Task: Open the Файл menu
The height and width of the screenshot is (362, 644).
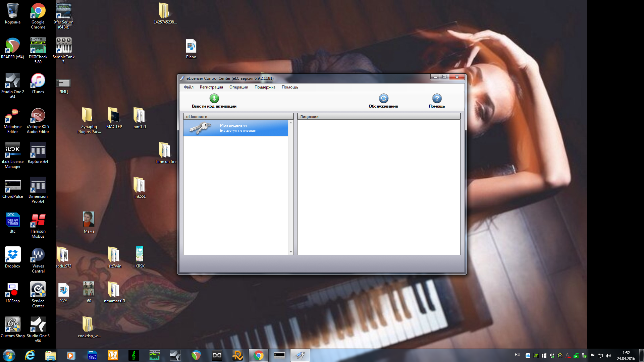Action: [x=189, y=87]
